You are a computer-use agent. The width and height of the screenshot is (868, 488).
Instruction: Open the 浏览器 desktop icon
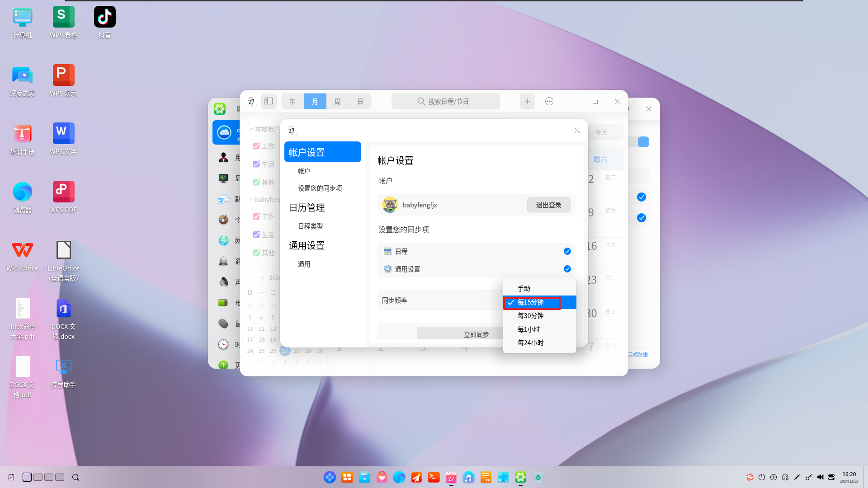(x=22, y=192)
